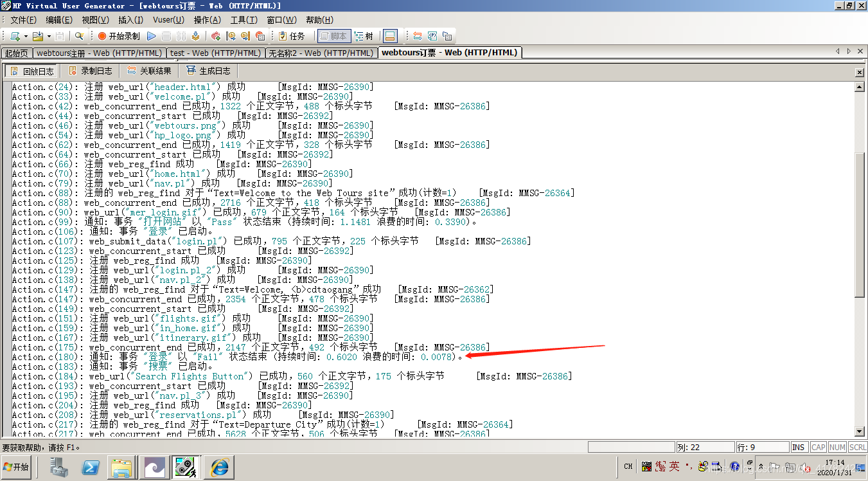Open the 插入(I) menu

(131, 20)
